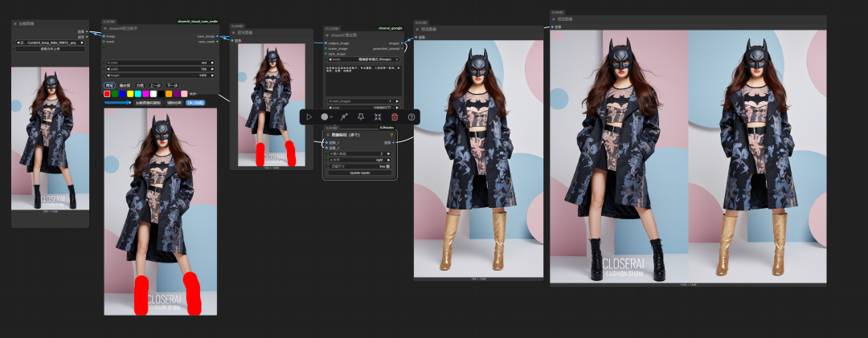868x338 pixels.
Task: Previous image file arrow in 加载图像 combo
Action: 18,42
